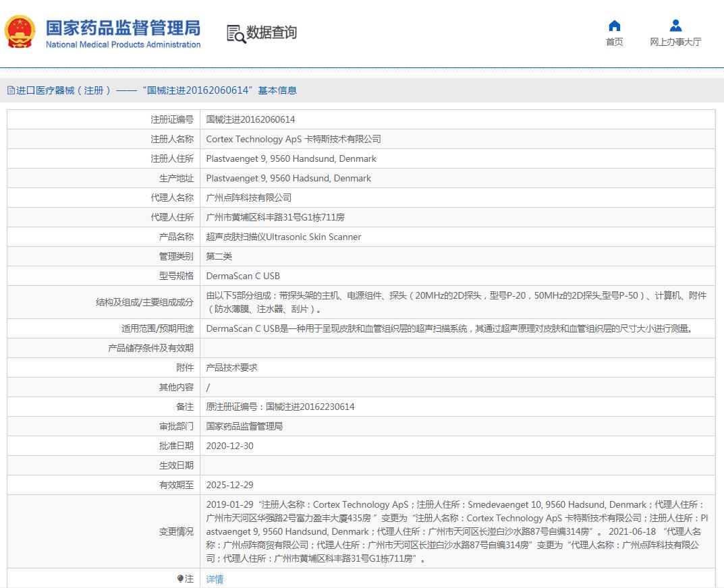Image resolution: width=724 pixels, height=588 pixels.
Task: Click the agent name 广州点阵科技有限公司
Action: 248,198
